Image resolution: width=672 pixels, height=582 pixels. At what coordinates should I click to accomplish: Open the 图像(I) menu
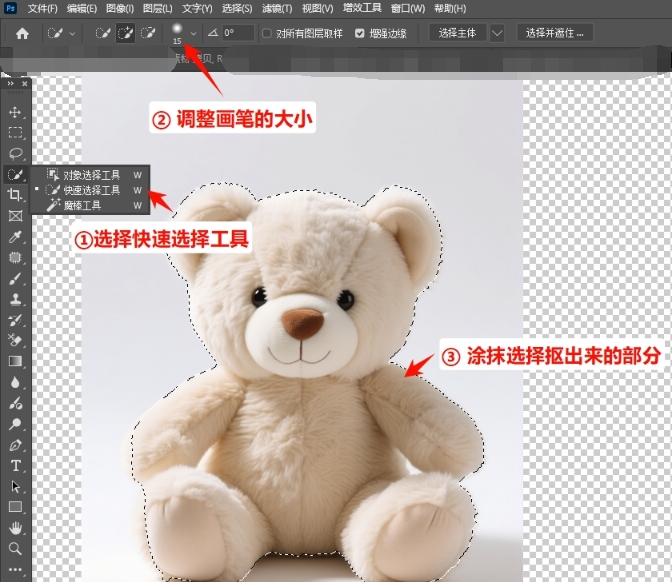[x=120, y=8]
